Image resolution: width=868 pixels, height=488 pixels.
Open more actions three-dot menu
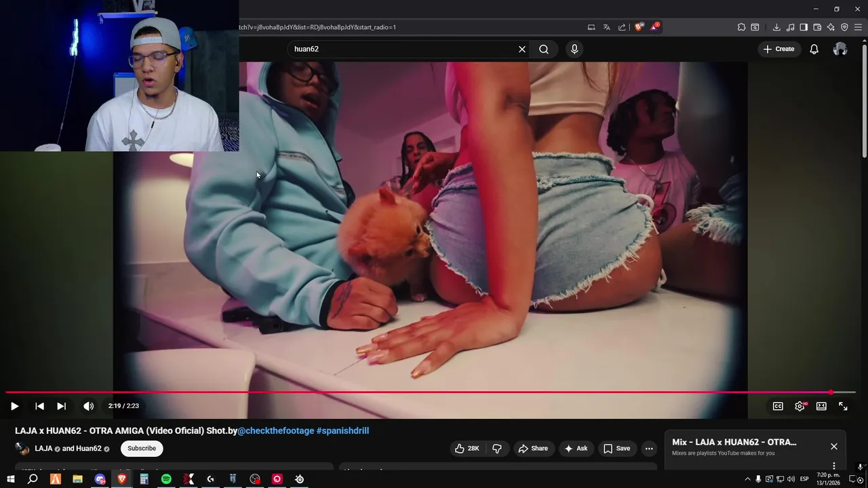pos(649,448)
